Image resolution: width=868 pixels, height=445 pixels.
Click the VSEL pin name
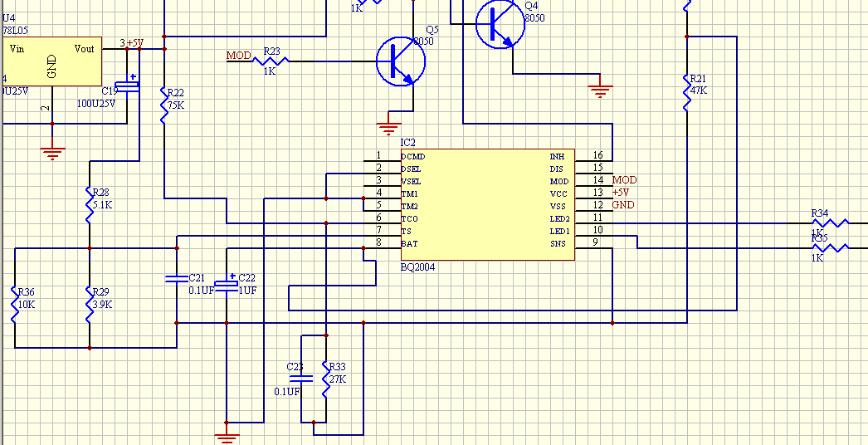click(x=412, y=181)
